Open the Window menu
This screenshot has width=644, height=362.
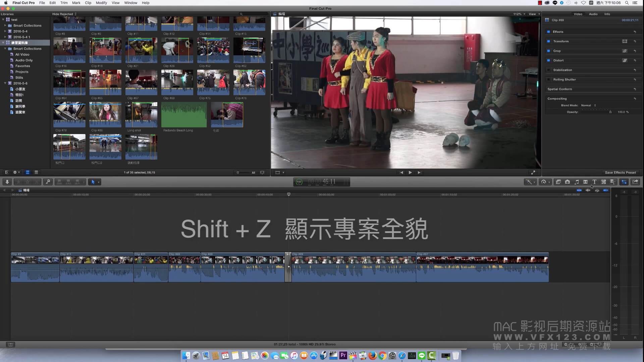[130, 3]
